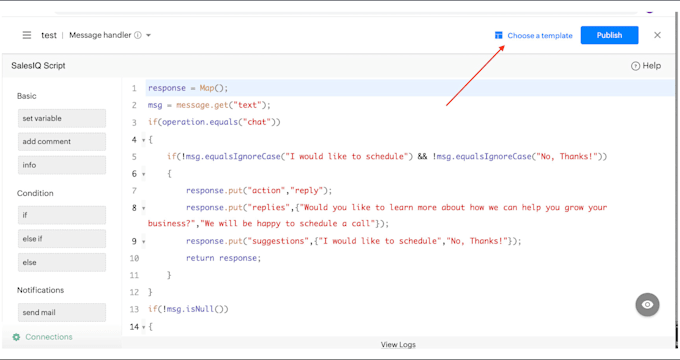Click the response.put("suggestions" line
Screen dimensions: 680x360
pyautogui.click(x=353, y=241)
